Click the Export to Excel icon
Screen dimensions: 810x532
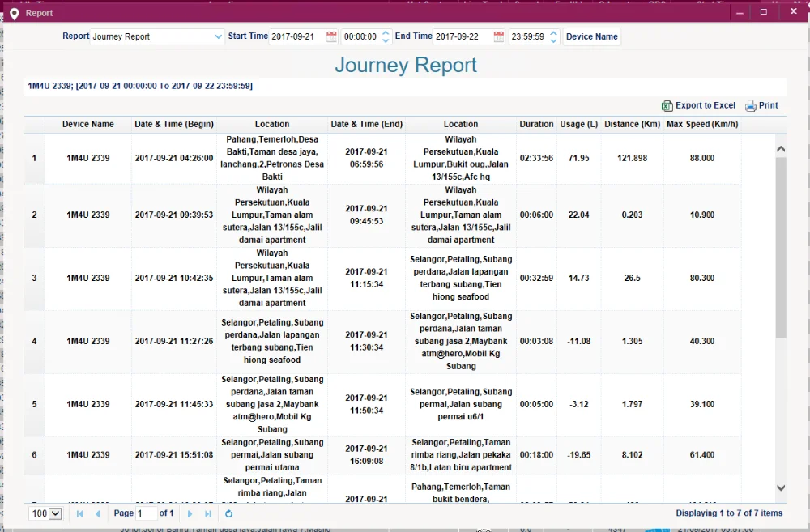667,106
